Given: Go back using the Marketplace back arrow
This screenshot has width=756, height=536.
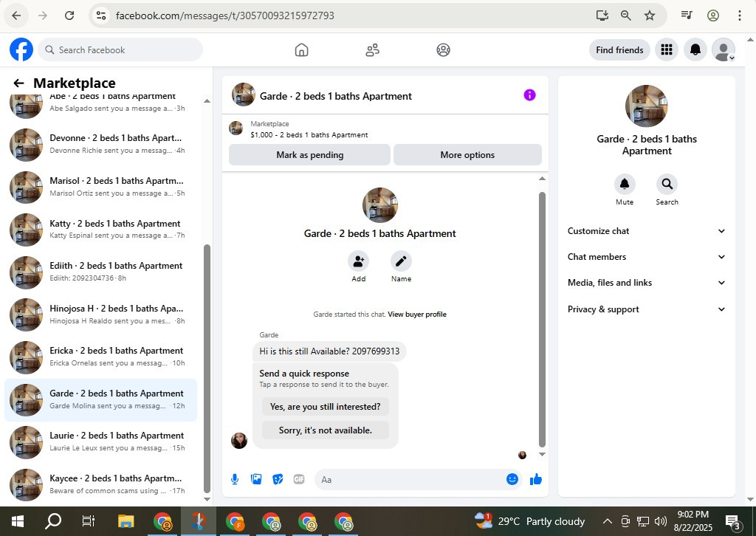Looking at the screenshot, I should [18, 83].
